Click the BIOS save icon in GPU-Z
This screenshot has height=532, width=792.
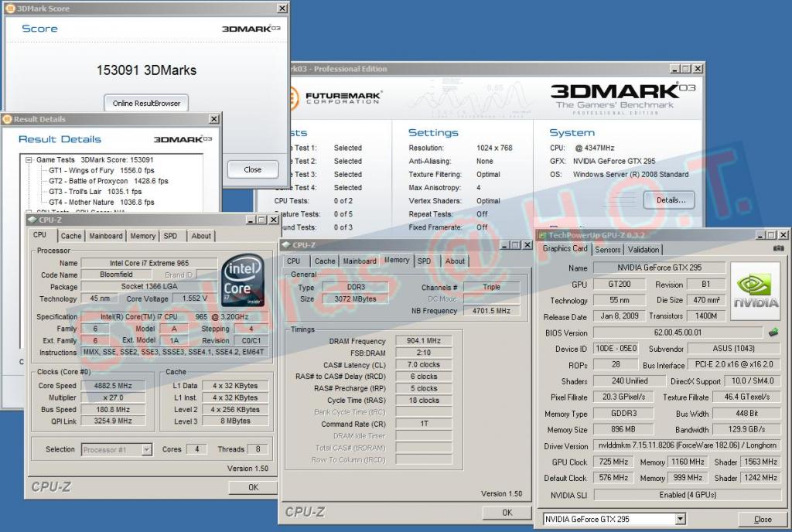pyautogui.click(x=773, y=332)
